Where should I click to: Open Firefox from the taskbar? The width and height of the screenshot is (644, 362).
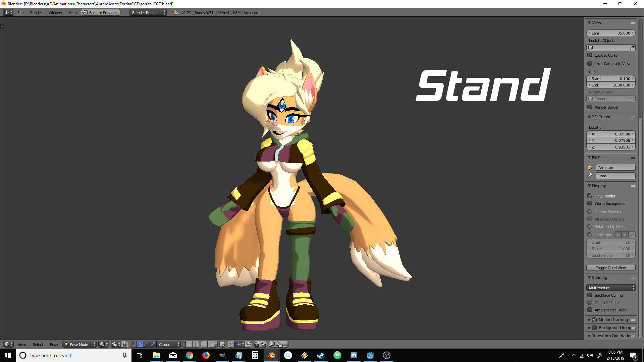tap(206, 355)
